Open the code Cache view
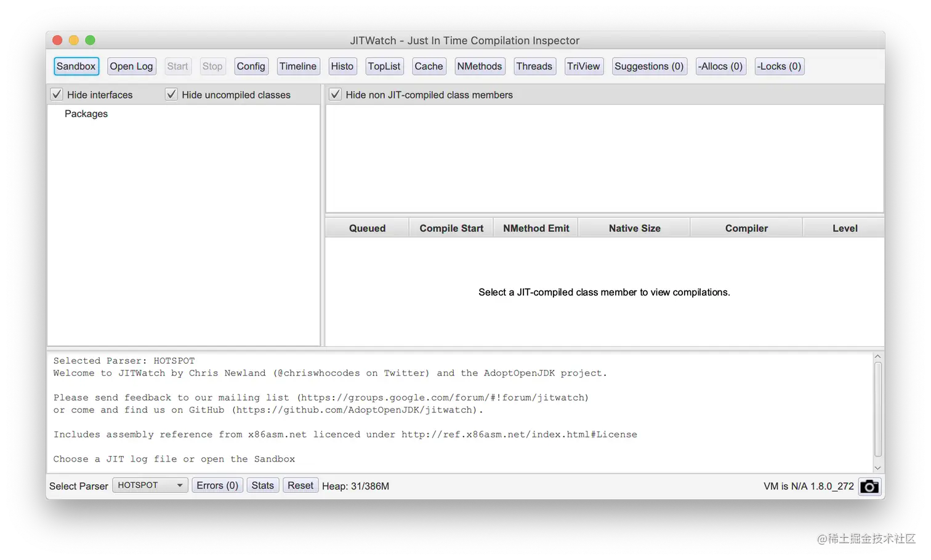 429,66
